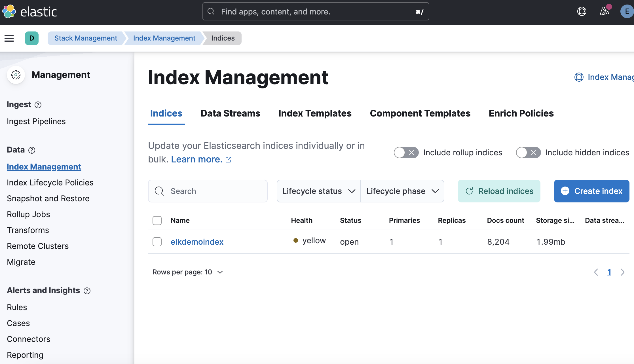Open Connectors in sidebar
The width and height of the screenshot is (634, 364).
click(29, 339)
